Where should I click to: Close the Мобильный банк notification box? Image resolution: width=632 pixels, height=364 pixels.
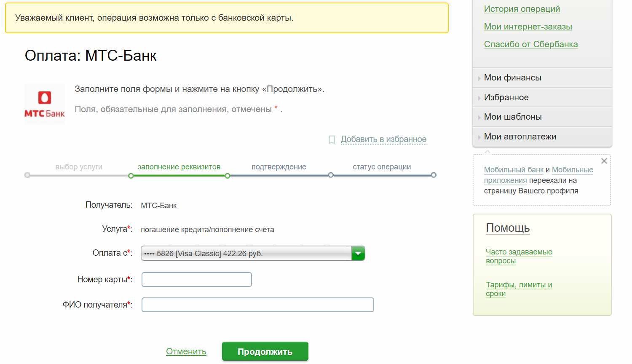604,161
